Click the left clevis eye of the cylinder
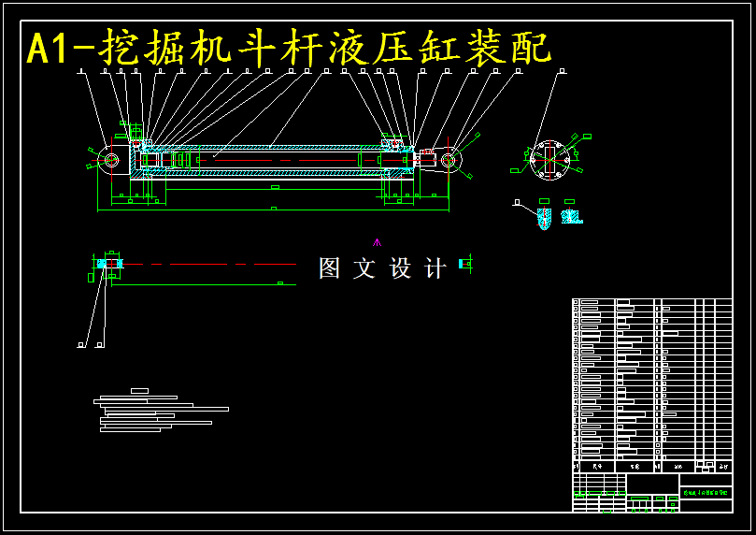This screenshot has width=756, height=535. pos(111,159)
